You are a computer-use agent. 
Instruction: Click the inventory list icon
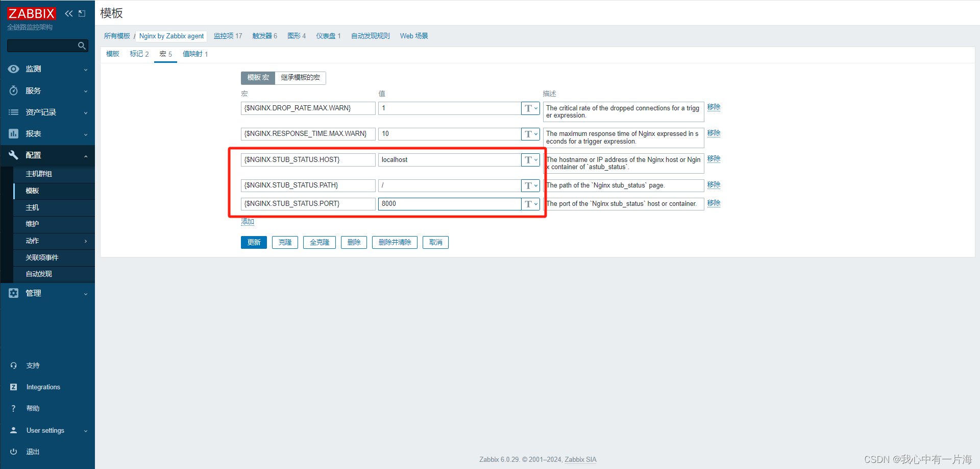click(x=14, y=112)
